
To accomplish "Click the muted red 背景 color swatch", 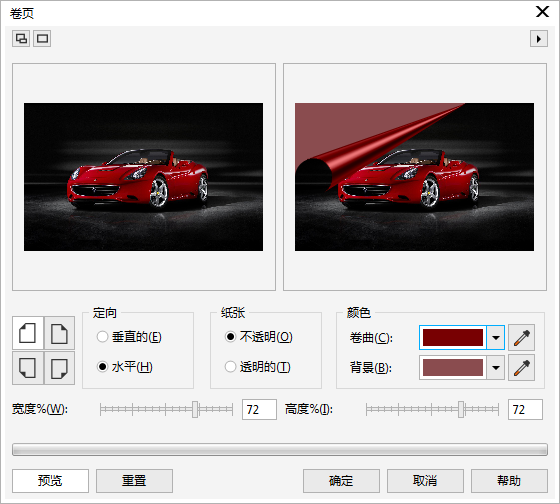I will (x=453, y=368).
